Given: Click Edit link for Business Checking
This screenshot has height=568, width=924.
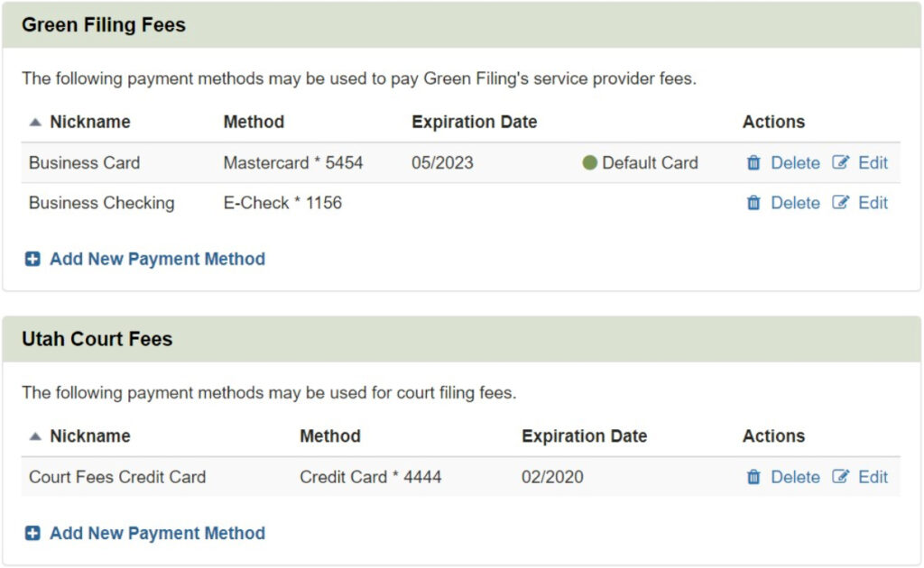Looking at the screenshot, I should click(x=873, y=203).
